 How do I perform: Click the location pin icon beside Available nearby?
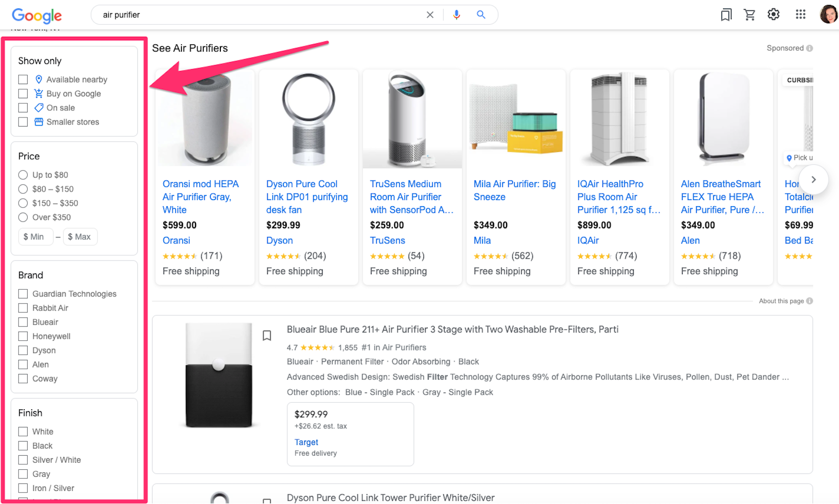point(39,80)
